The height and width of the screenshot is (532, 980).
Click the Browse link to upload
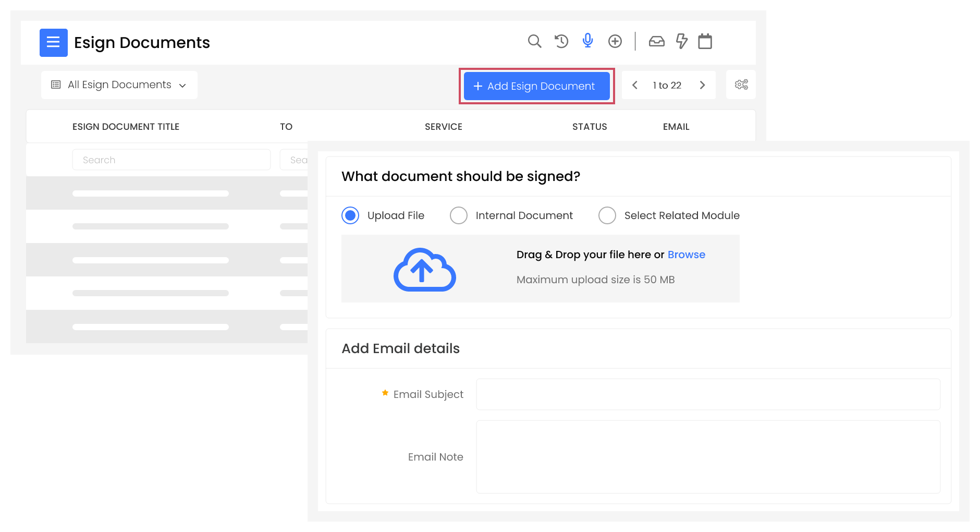pos(686,255)
